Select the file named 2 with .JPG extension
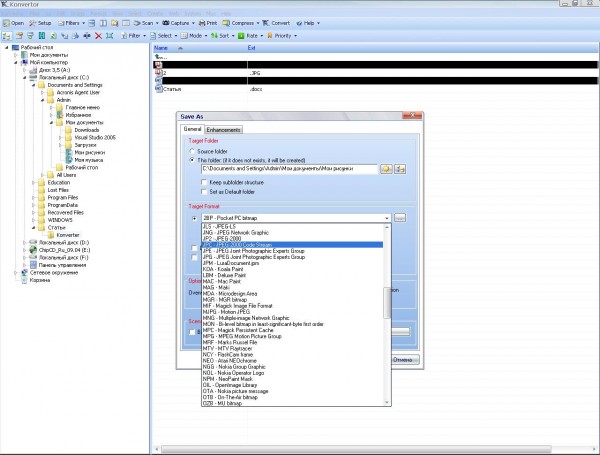The image size is (600, 455). 375,73
